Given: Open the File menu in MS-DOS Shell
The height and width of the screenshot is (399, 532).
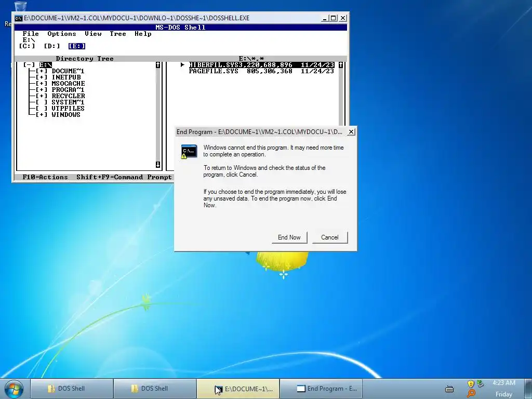Looking at the screenshot, I should tap(31, 34).
